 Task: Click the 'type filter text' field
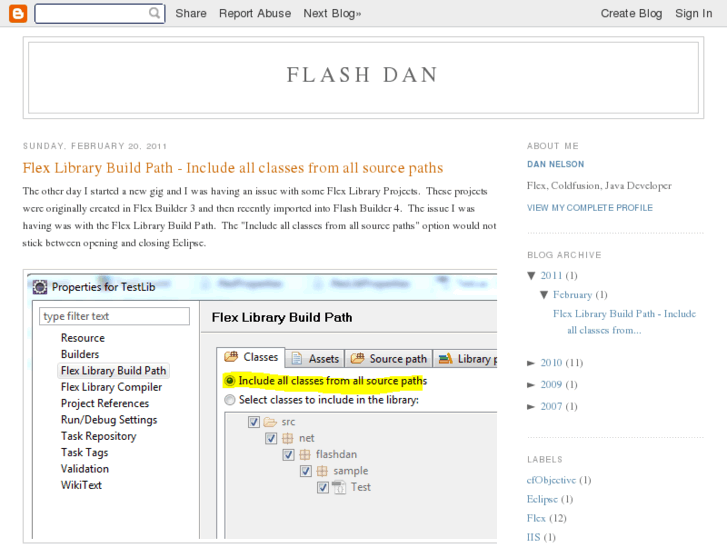[115, 316]
